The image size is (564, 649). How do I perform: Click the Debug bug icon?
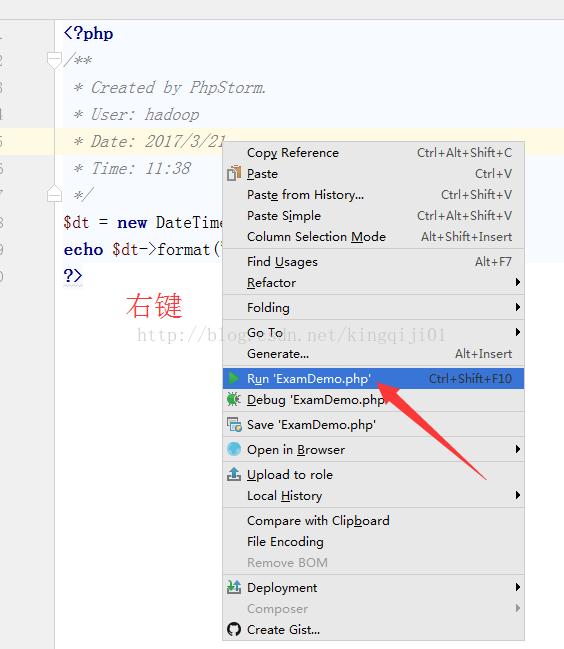[234, 399]
